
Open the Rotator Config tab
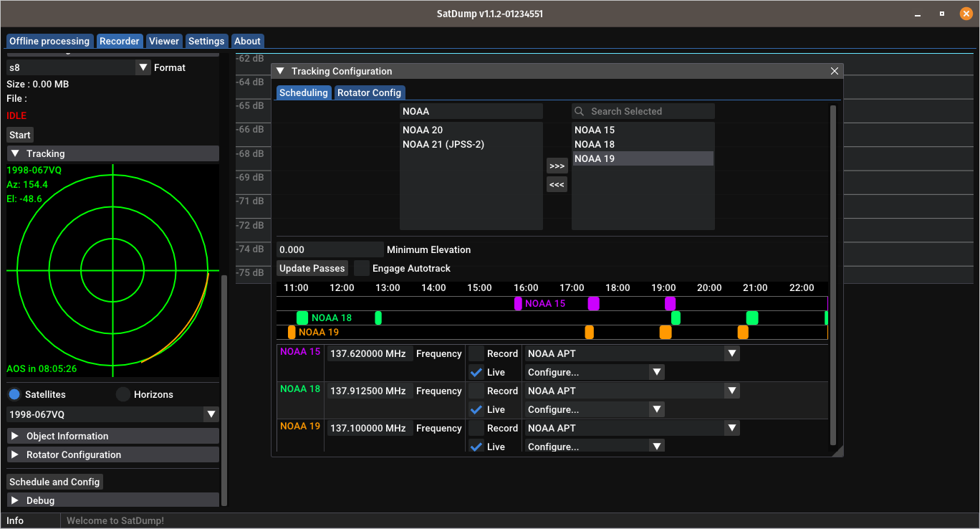click(x=369, y=92)
